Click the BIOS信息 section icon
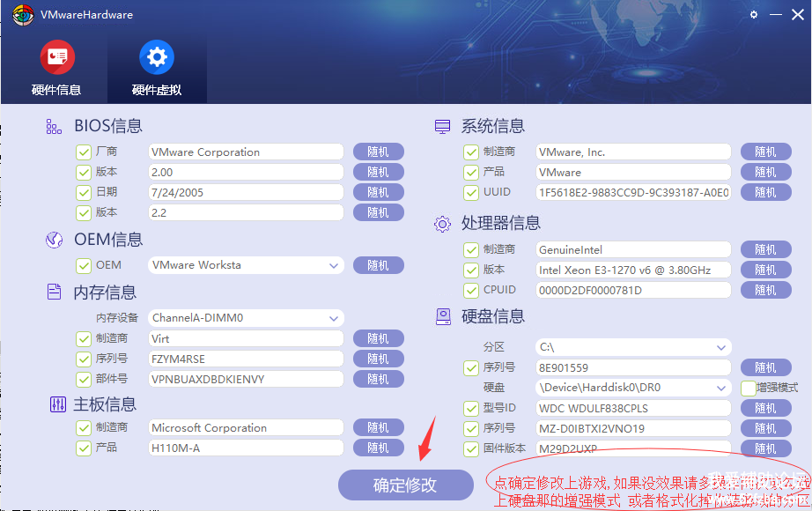Image resolution: width=812 pixels, height=511 pixels. pyautogui.click(x=54, y=127)
